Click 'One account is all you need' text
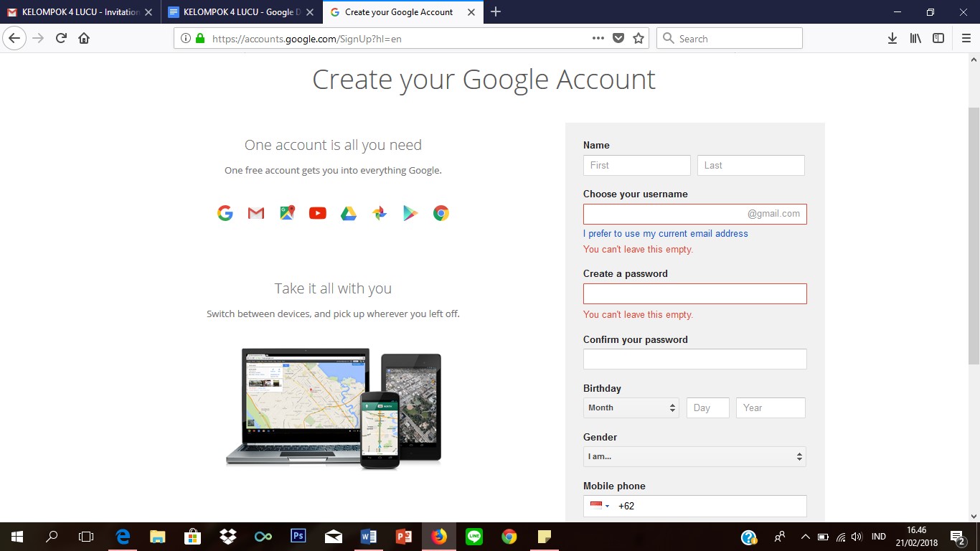This screenshot has height=551, width=980. click(333, 145)
